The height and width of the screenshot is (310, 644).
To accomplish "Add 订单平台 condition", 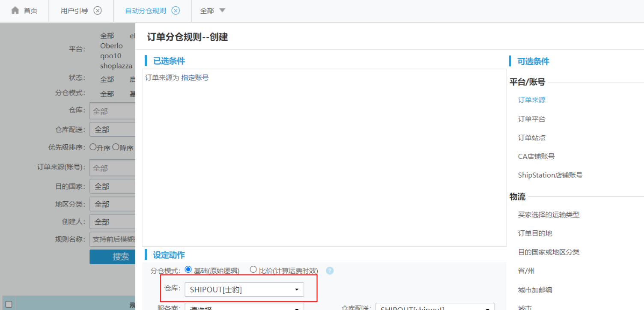I will (532, 119).
